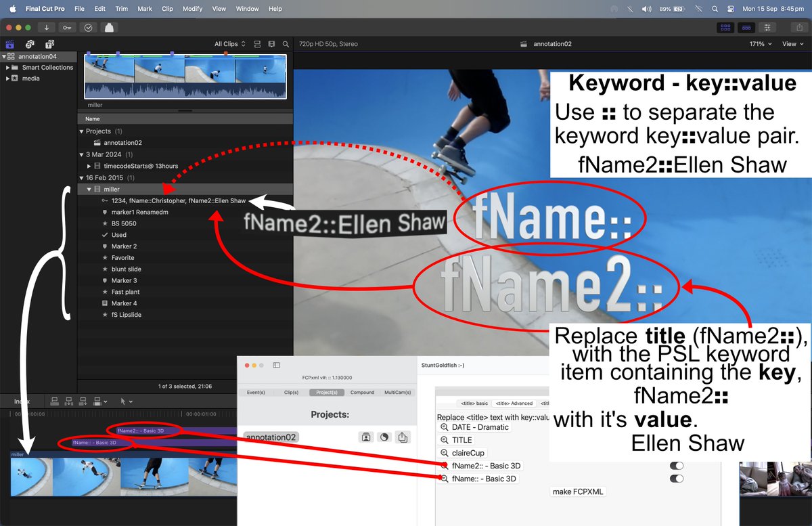
Task: Open All Clips filter popup
Action: [x=230, y=44]
